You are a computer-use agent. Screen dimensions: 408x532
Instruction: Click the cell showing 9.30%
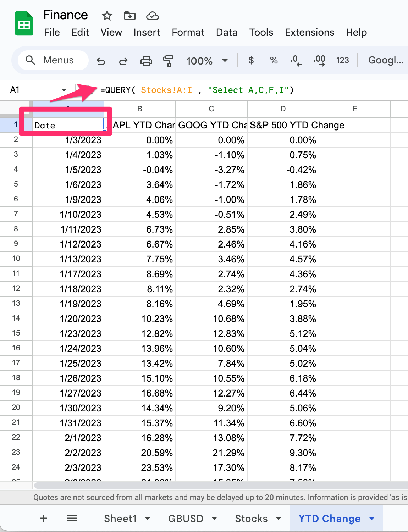pyautogui.click(x=283, y=453)
